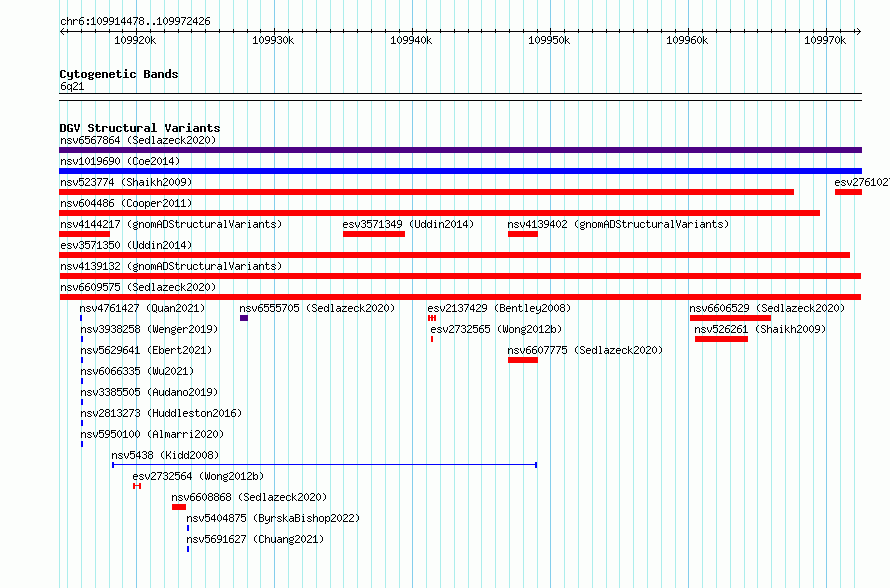Click the 109940k ruler position
The width and height of the screenshot is (890, 588).
[x=411, y=40]
